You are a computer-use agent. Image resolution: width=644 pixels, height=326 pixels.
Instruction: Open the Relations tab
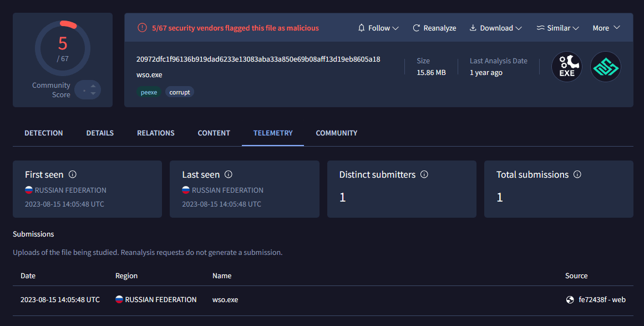(156, 133)
